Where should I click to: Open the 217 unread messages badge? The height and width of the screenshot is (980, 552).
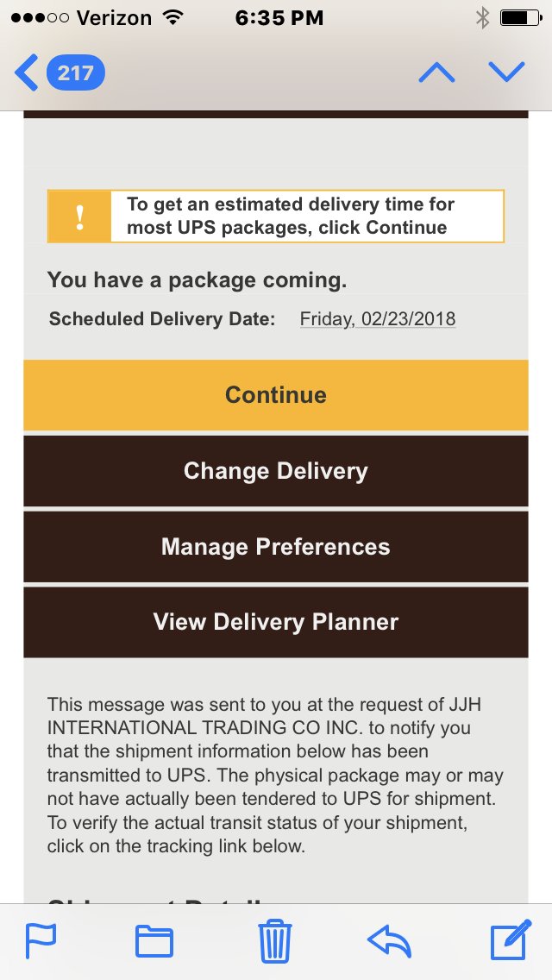pos(76,72)
